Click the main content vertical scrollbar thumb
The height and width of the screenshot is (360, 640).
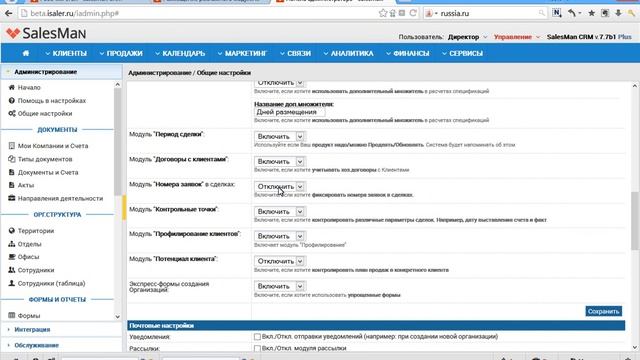(634, 220)
